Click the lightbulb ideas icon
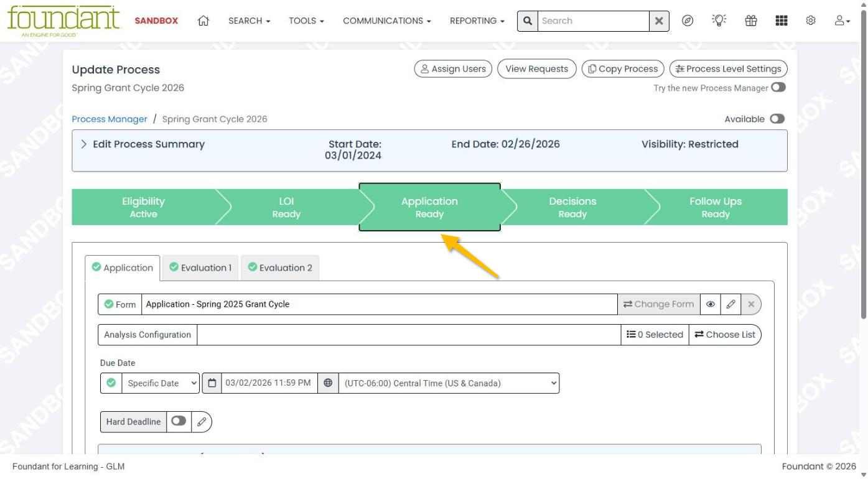Image resolution: width=868 pixels, height=479 pixels. [719, 21]
